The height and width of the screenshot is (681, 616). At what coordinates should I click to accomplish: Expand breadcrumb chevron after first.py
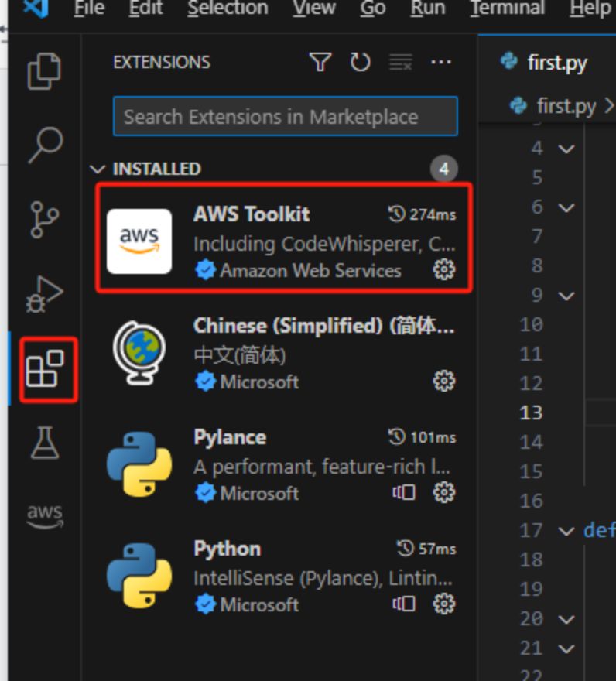(x=610, y=105)
